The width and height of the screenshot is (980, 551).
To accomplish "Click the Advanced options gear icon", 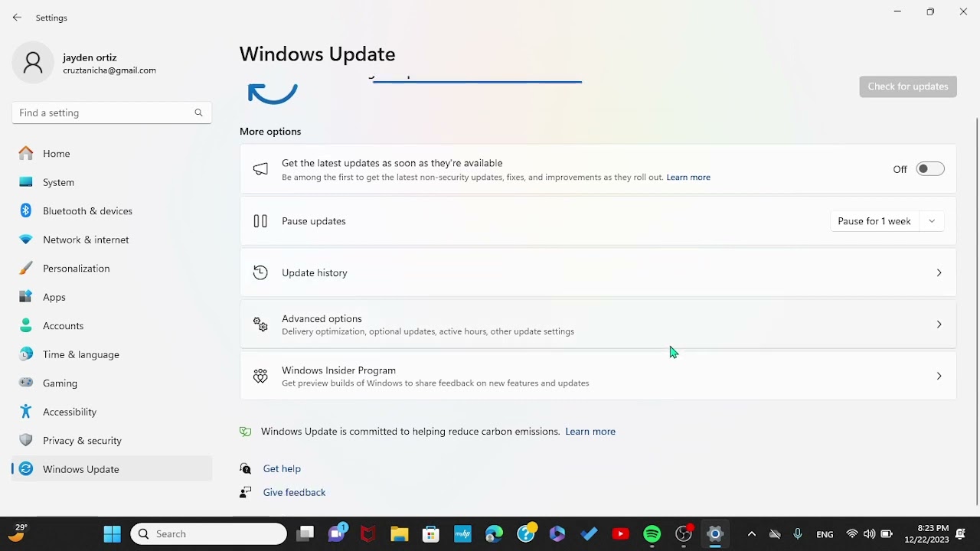I will (x=260, y=324).
